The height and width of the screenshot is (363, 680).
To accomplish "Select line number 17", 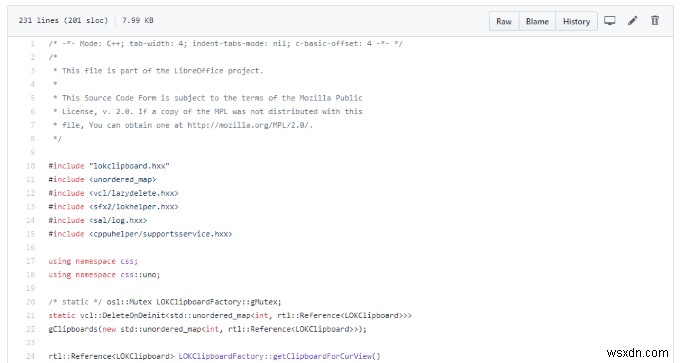I will (x=30, y=261).
